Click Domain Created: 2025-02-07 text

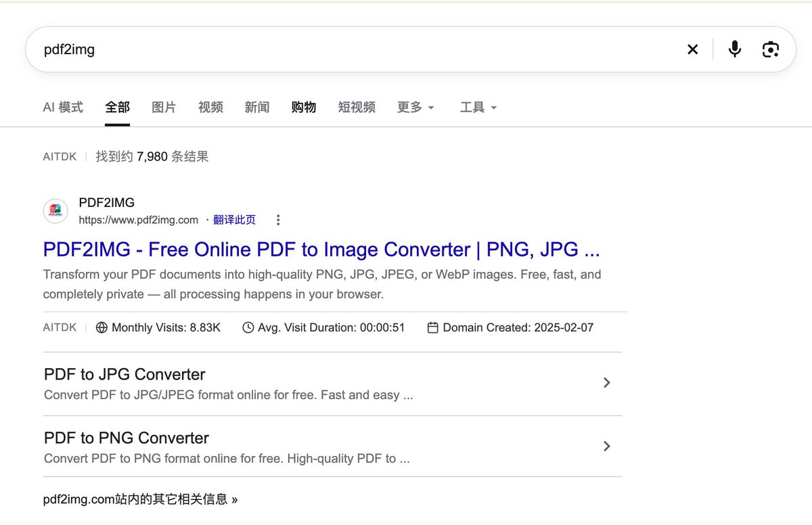click(518, 327)
